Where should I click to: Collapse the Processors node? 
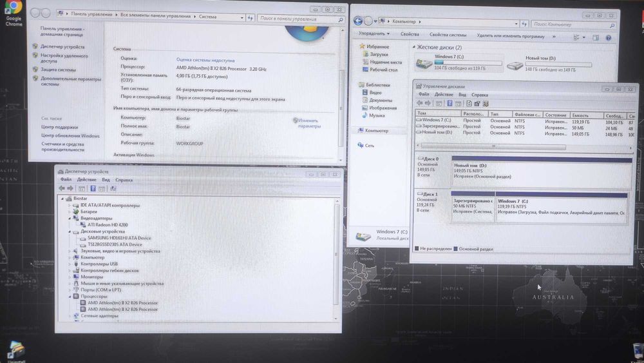pyautogui.click(x=70, y=297)
